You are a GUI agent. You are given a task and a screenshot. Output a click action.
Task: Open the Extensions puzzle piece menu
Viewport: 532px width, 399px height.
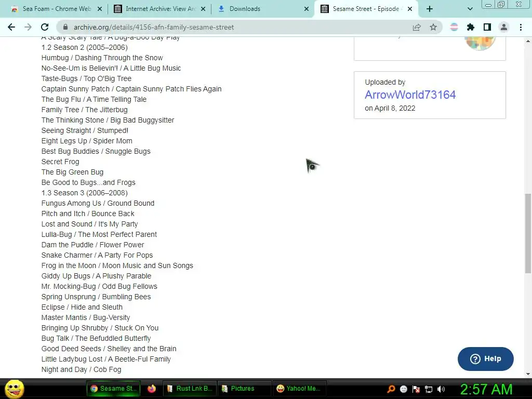471,27
